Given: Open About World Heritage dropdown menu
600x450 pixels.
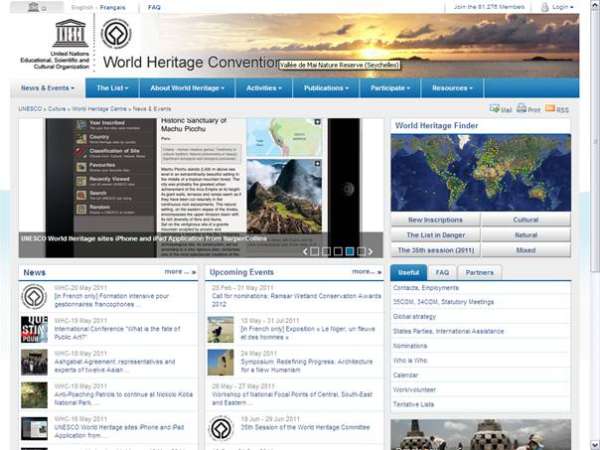Looking at the screenshot, I should [x=188, y=88].
